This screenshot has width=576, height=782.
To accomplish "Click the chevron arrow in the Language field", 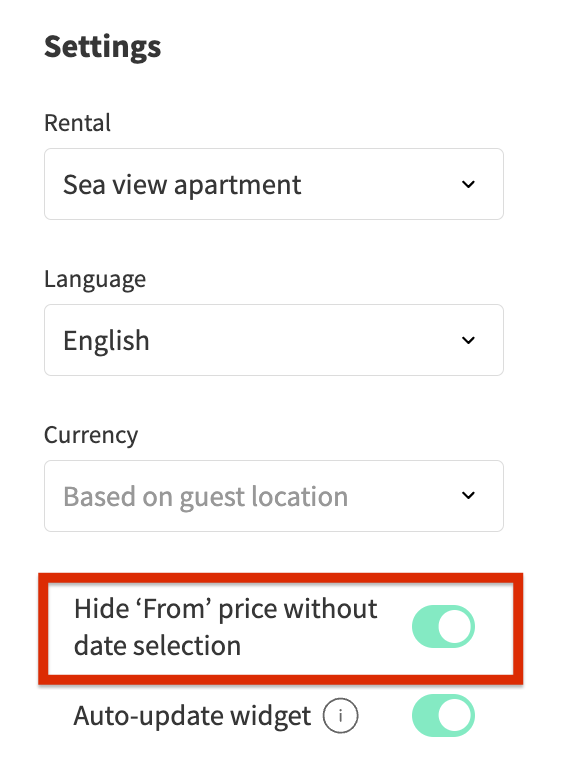I will click(x=468, y=340).
